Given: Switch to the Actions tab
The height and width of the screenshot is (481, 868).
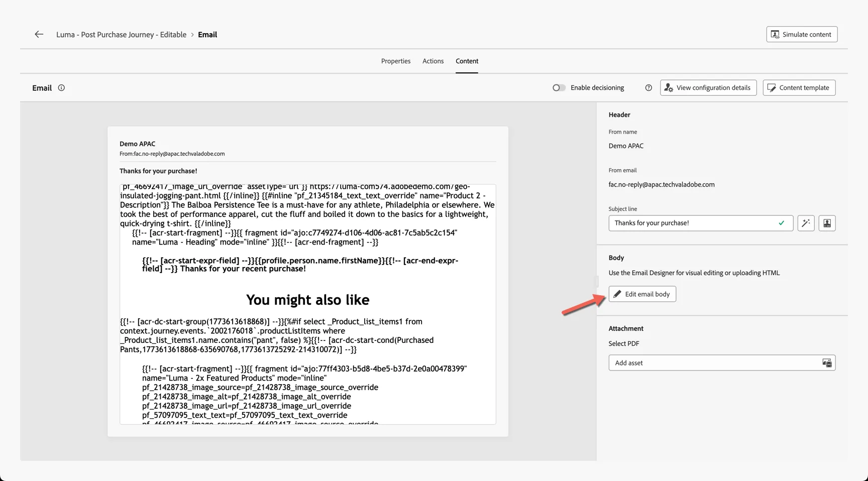Looking at the screenshot, I should click(x=433, y=61).
